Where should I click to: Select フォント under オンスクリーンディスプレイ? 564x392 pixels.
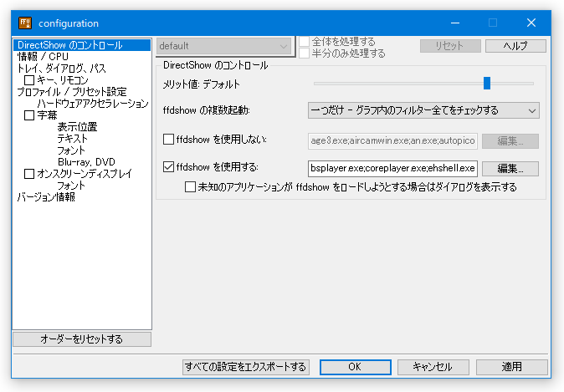point(71,186)
